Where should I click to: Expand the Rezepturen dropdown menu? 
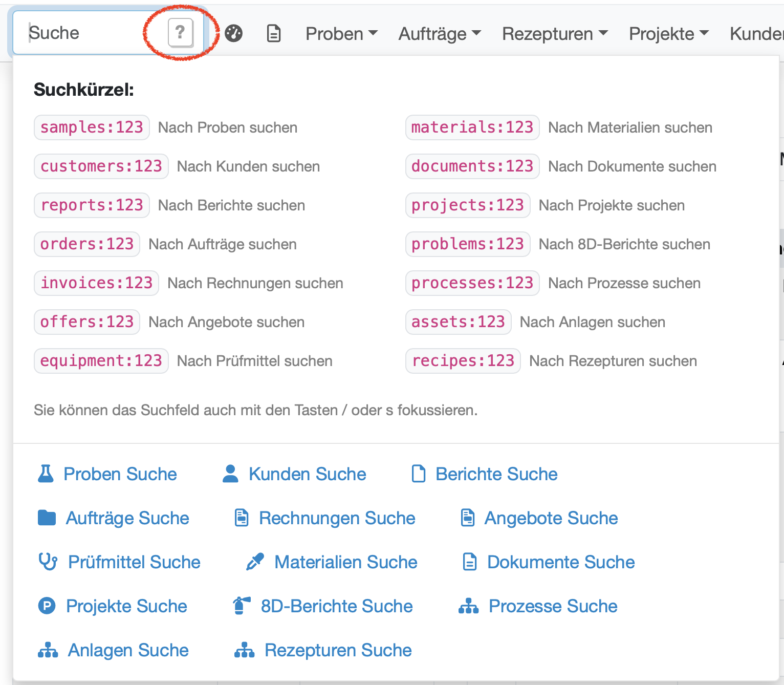(555, 34)
